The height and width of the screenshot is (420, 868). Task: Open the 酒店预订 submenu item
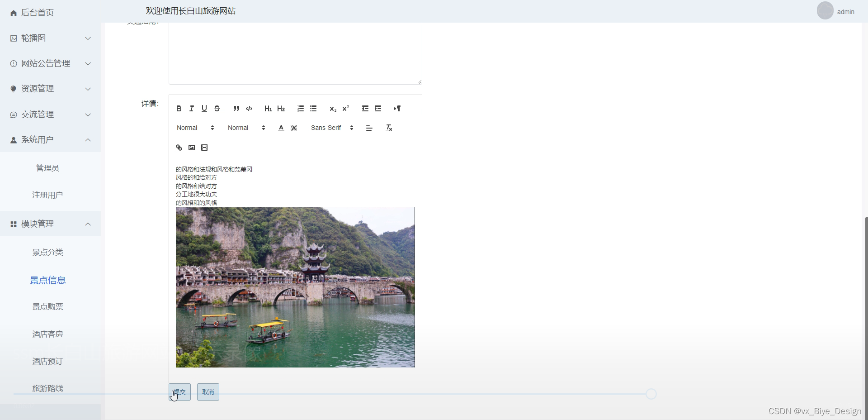[x=47, y=361]
